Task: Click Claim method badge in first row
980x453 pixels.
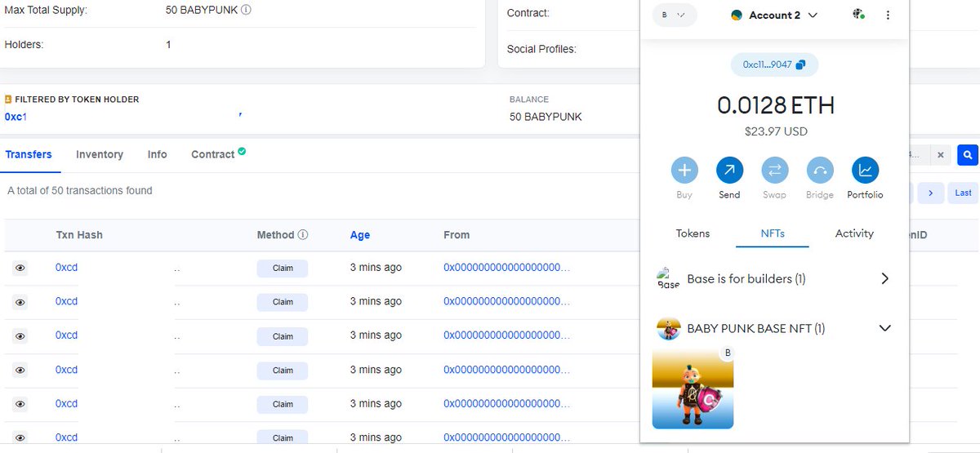Action: tap(283, 269)
